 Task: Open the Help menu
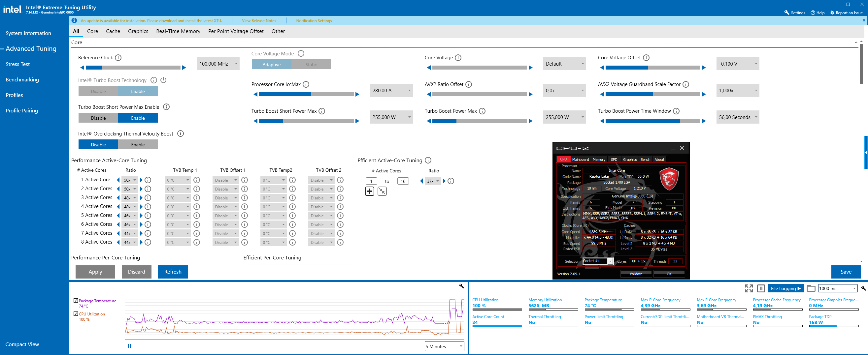point(818,13)
